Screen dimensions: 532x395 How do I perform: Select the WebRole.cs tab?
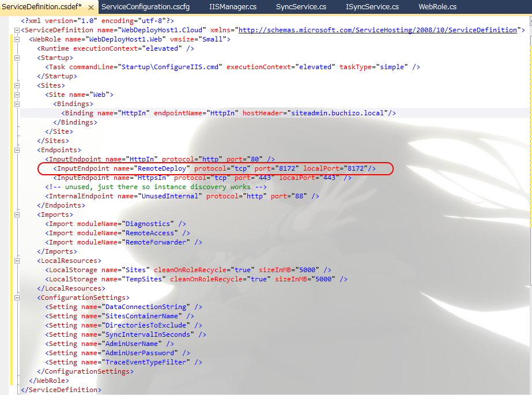[437, 7]
